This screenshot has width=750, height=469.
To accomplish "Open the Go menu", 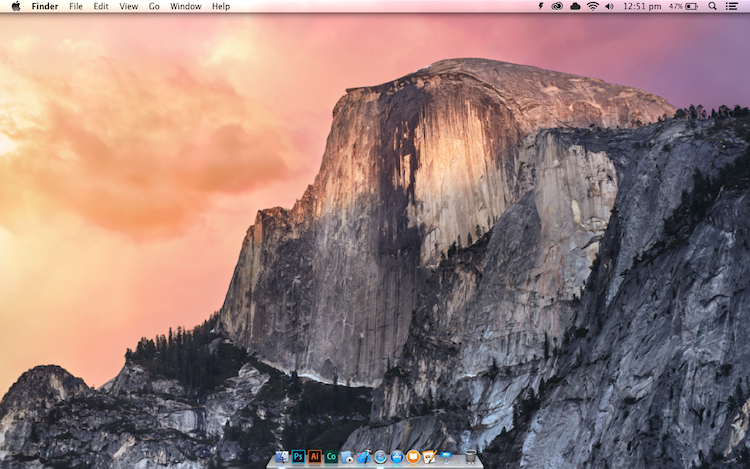I will pyautogui.click(x=154, y=6).
